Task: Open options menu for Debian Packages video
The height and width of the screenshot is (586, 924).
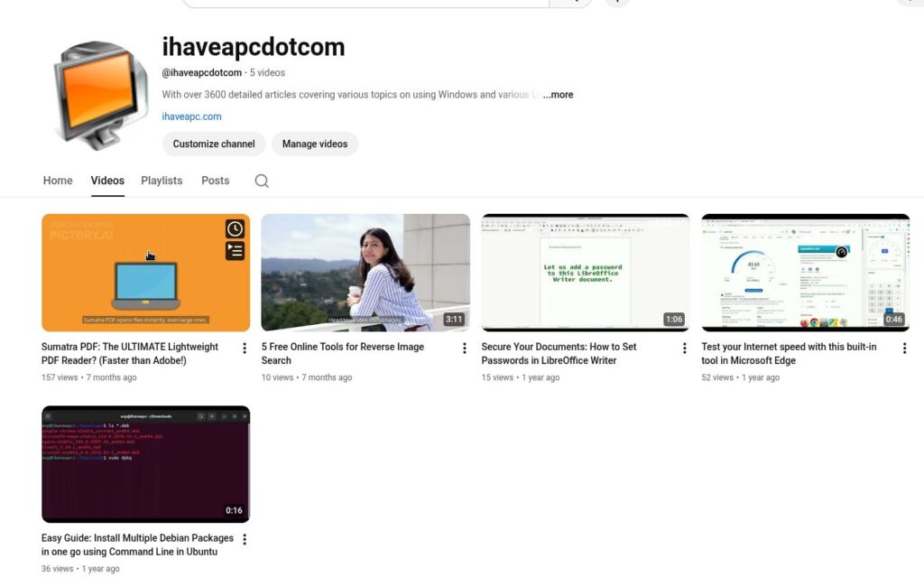Action: tap(245, 539)
